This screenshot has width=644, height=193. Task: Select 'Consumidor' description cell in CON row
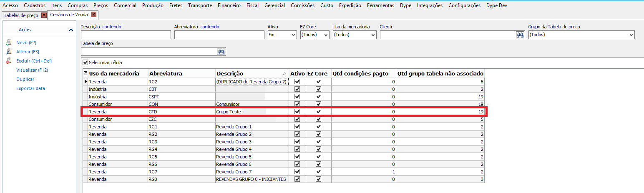[252, 104]
